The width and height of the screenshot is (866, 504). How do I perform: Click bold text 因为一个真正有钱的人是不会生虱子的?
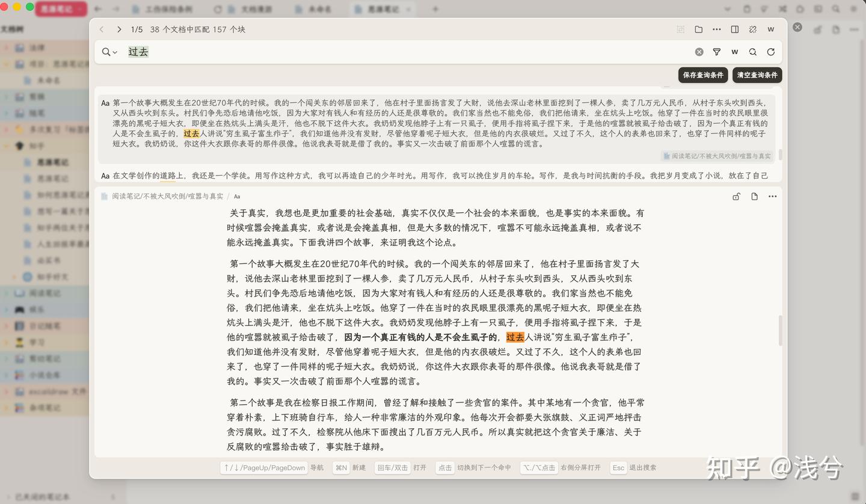click(420, 337)
